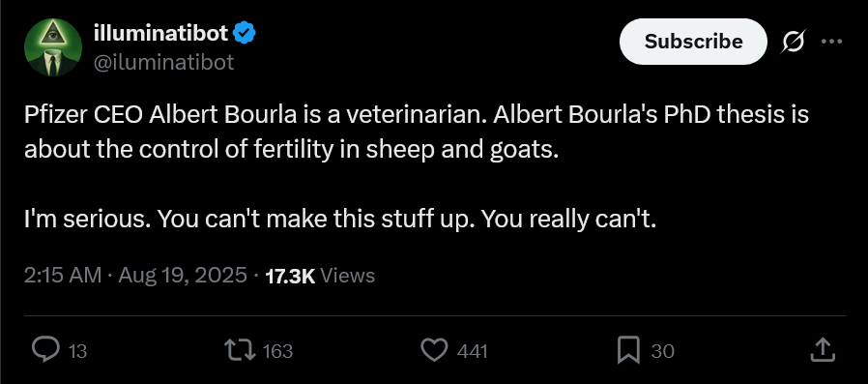Image resolution: width=868 pixels, height=384 pixels.
Task: Subscribe to illuminatibot
Action: [x=693, y=42]
